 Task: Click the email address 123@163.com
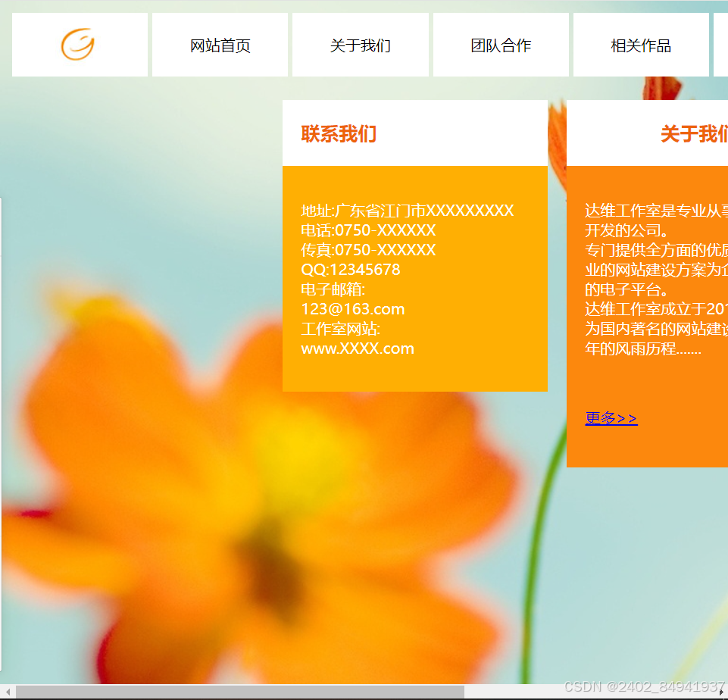[352, 309]
